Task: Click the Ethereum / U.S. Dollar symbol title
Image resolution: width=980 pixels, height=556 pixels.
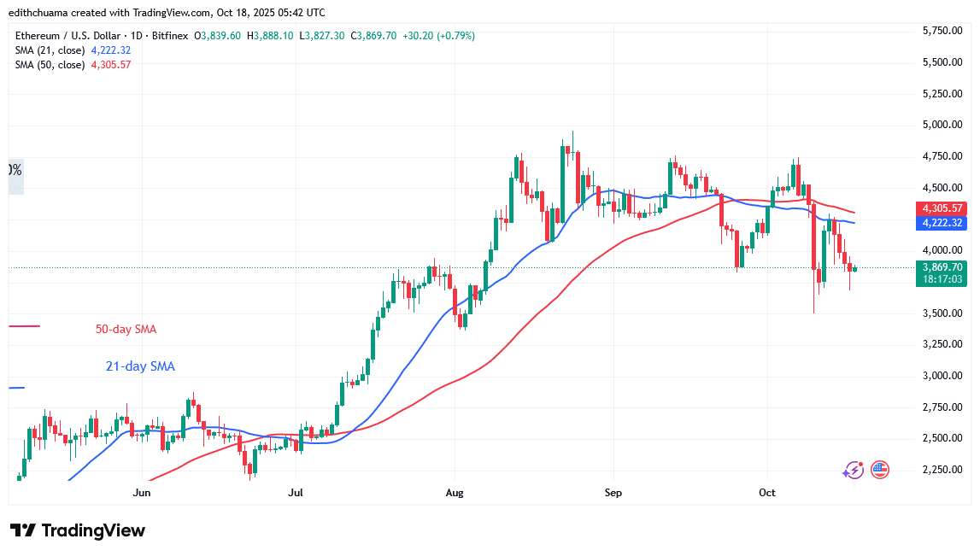Action: coord(67,36)
